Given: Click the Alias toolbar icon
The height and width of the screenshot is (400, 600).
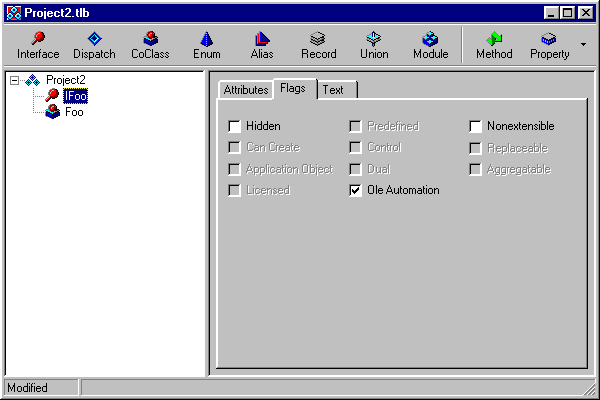Looking at the screenshot, I should [x=262, y=45].
